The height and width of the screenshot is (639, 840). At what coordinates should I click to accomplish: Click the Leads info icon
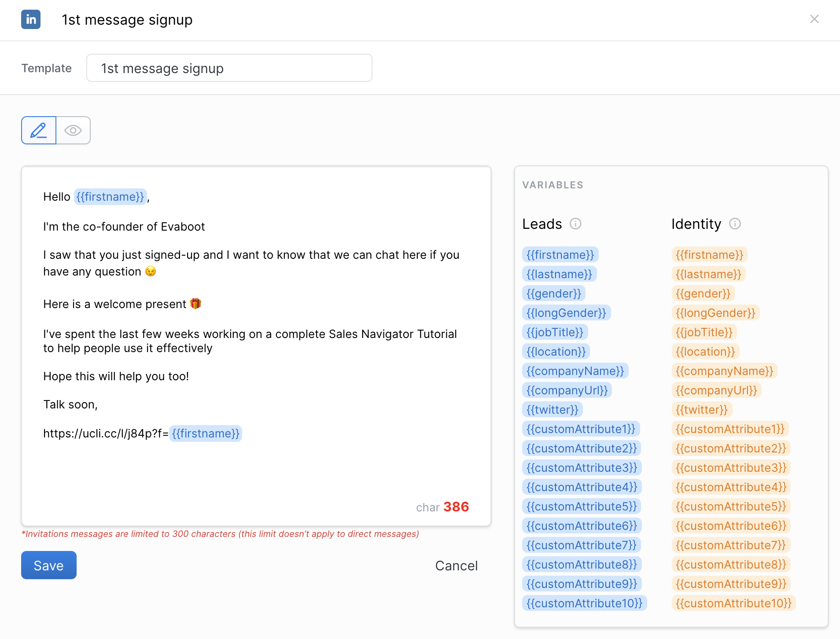(575, 224)
